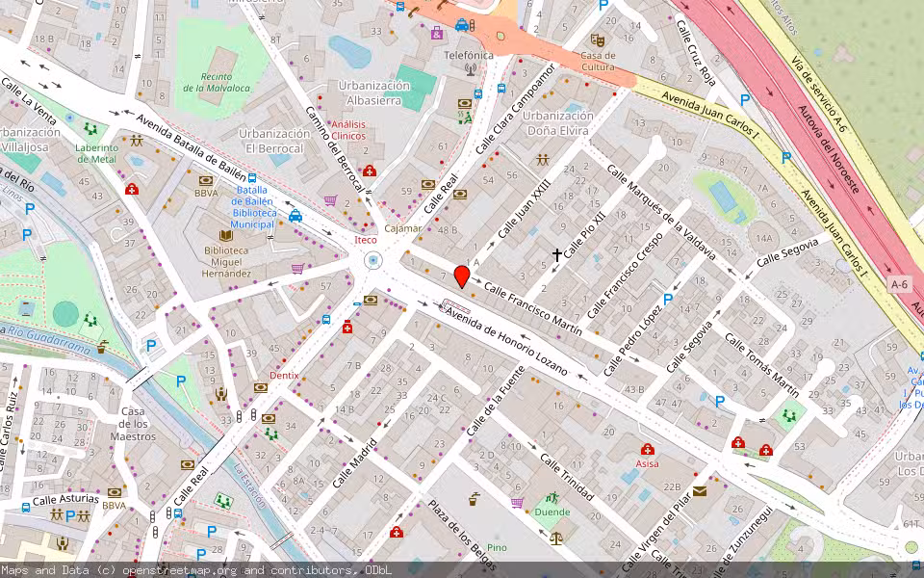Screen dimensions: 924x578
Task: Select the courthouse scales icon near Pino
Action: pyautogui.click(x=555, y=538)
